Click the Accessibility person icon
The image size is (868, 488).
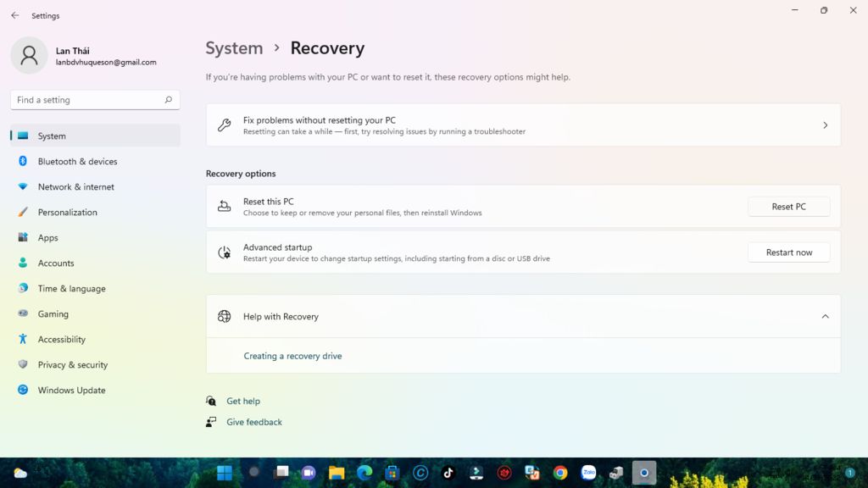coord(23,339)
